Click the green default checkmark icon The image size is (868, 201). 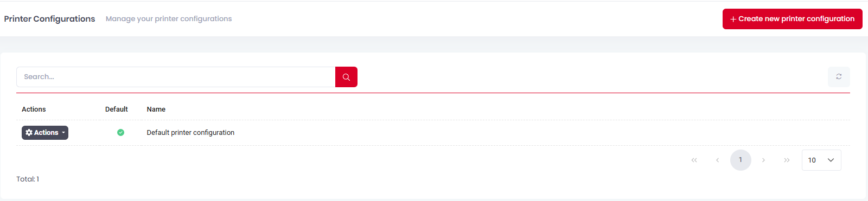pyautogui.click(x=120, y=132)
